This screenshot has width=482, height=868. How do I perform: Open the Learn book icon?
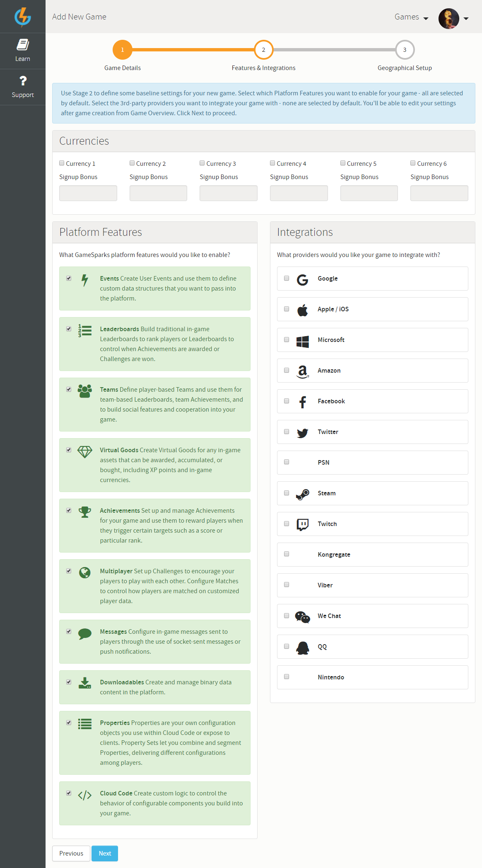[x=23, y=45]
